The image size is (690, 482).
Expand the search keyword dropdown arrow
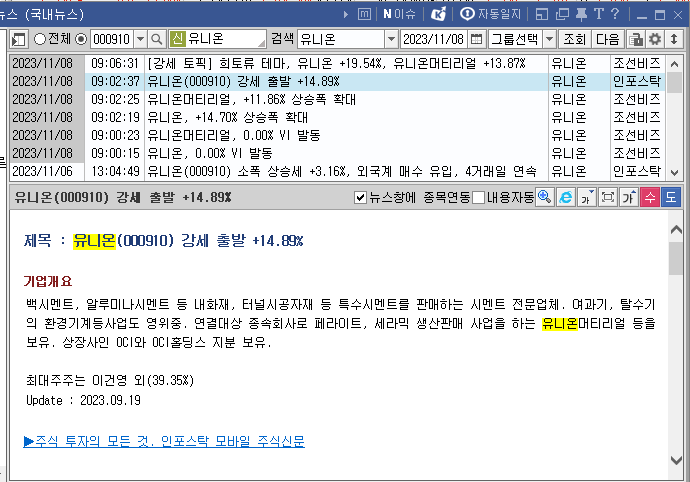click(391, 39)
